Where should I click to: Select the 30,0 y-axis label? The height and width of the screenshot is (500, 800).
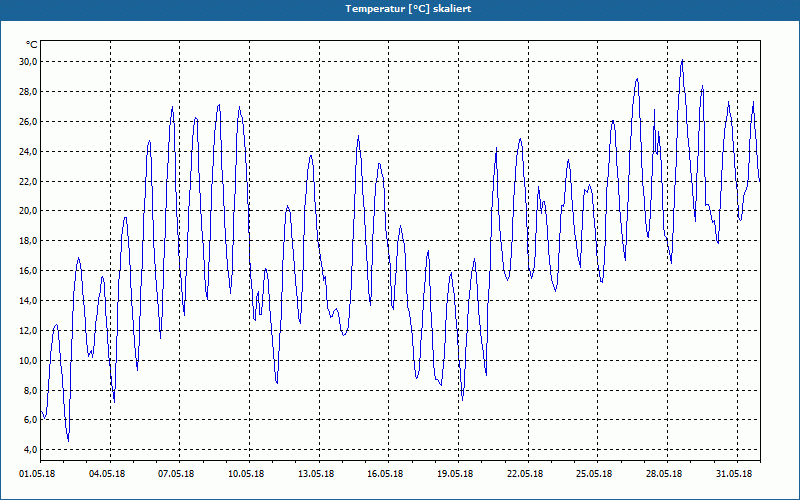28,62
